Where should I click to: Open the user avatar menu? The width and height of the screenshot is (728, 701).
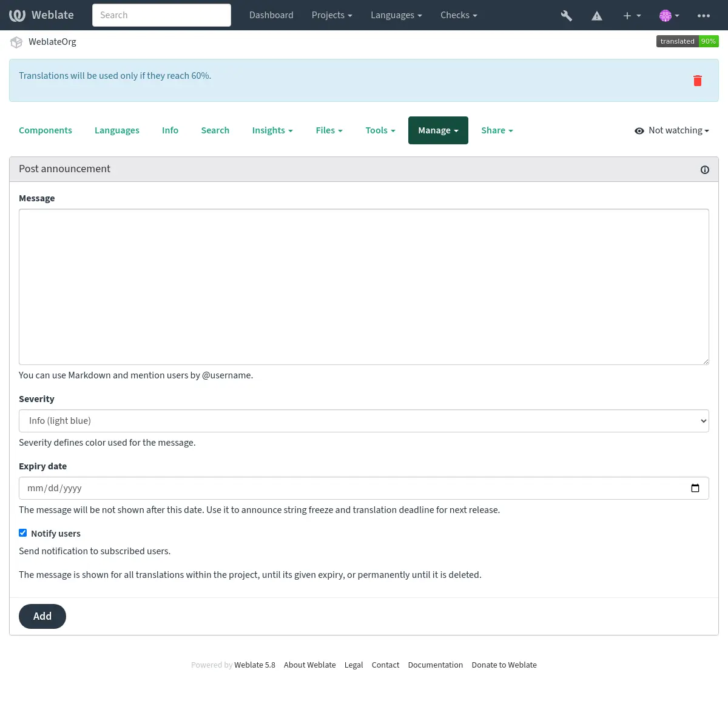(x=669, y=16)
